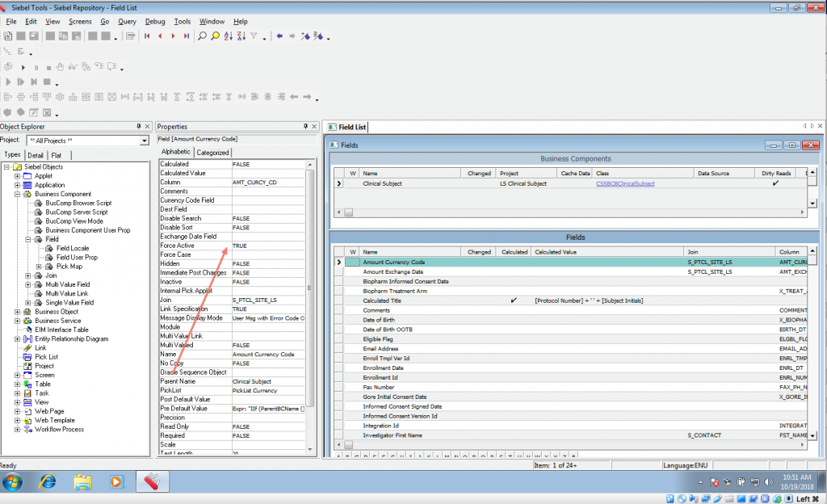Image resolution: width=827 pixels, height=504 pixels.
Task: Select the next record arrow icon
Action: [174, 36]
